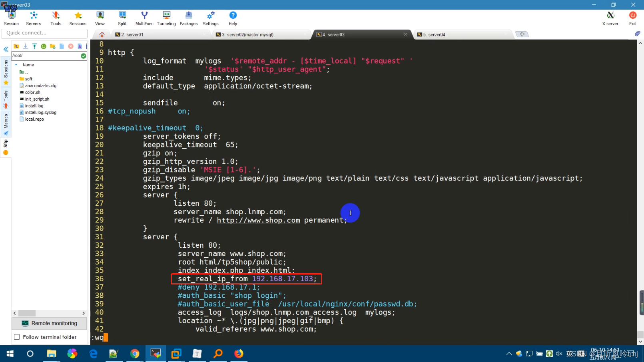The image size is (644, 362).
Task: Open Remote monitoring
Action: point(49,323)
